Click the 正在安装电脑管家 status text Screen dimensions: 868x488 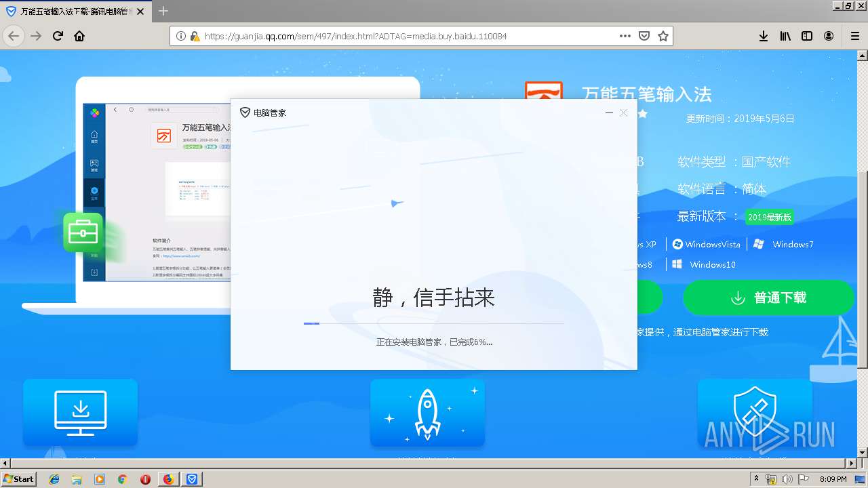[435, 342]
